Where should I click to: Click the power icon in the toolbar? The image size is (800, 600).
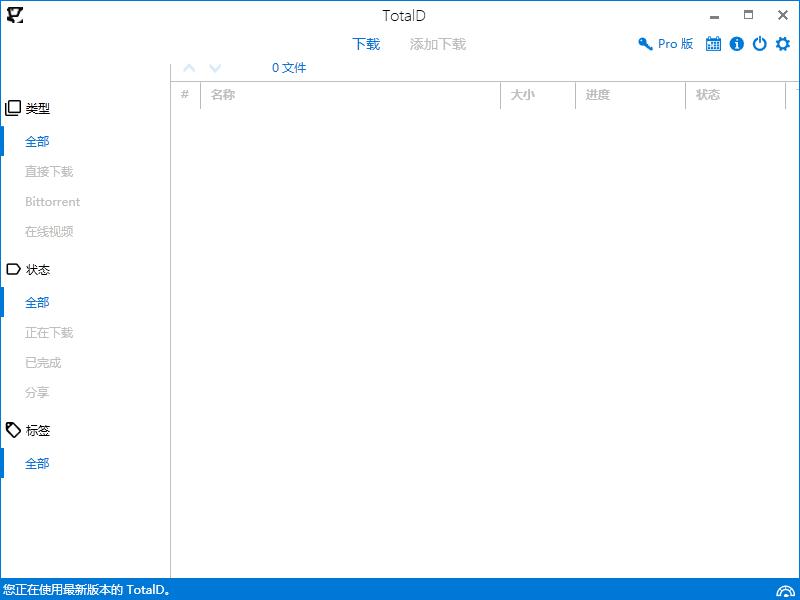[x=760, y=44]
